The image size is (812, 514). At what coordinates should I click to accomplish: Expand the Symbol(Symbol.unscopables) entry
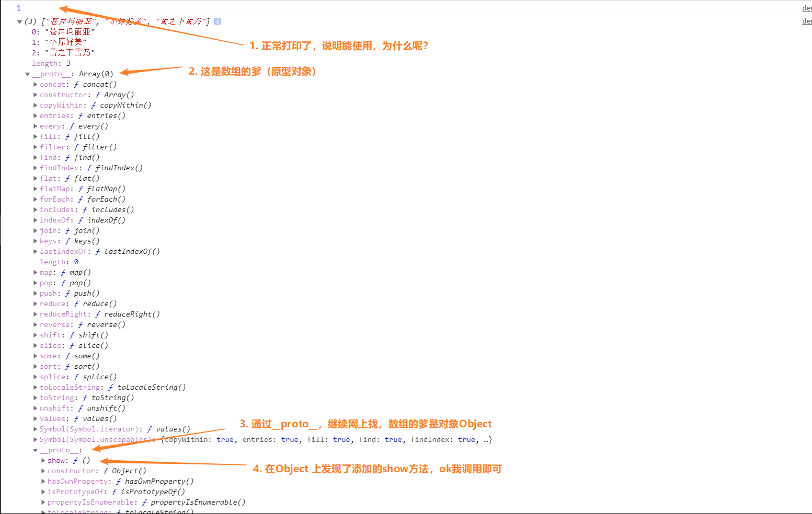pos(35,439)
